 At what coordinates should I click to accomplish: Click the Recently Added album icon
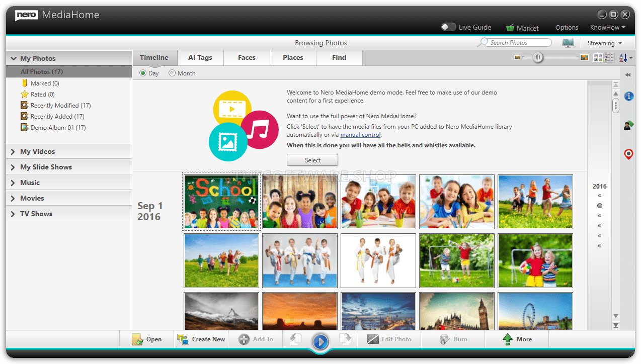click(24, 116)
